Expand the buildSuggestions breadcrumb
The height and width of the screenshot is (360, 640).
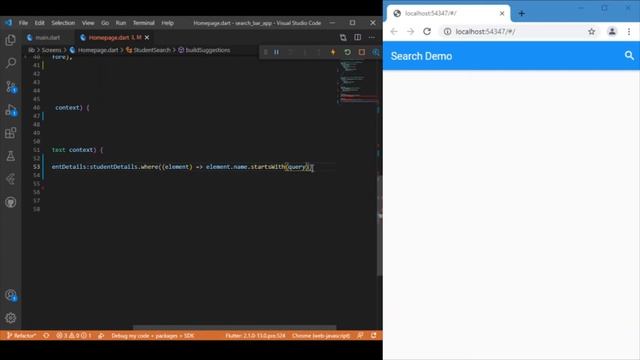pos(204,50)
